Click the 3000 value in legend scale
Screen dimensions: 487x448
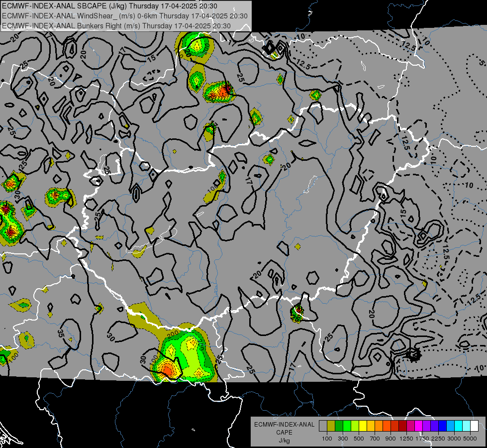tap(454, 439)
